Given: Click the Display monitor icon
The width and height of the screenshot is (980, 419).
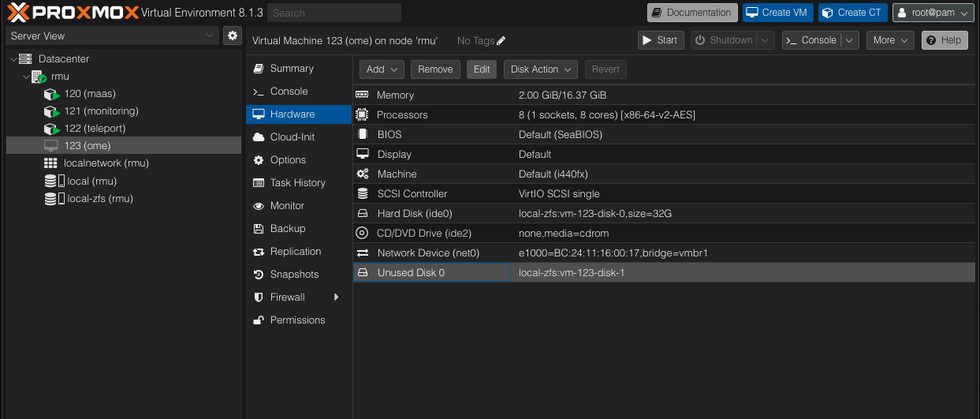Looking at the screenshot, I should (x=363, y=154).
